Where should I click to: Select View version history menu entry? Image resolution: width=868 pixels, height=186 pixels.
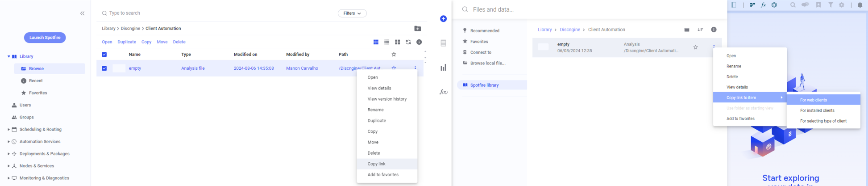point(387,99)
